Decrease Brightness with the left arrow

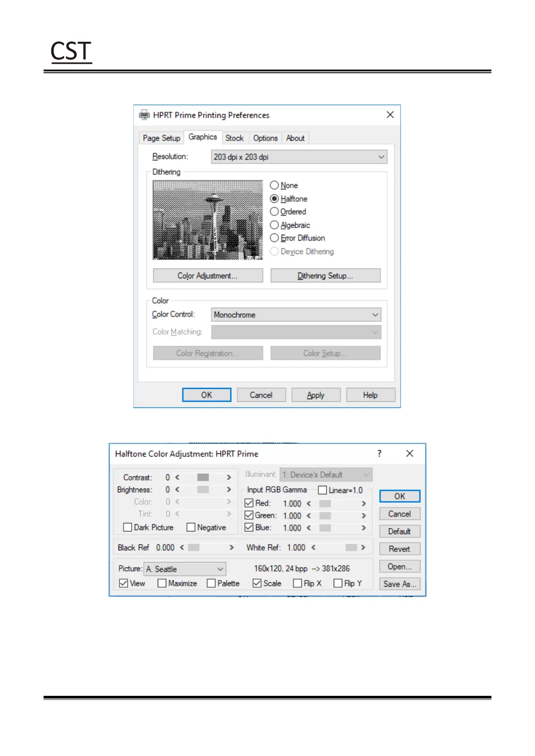pos(177,489)
